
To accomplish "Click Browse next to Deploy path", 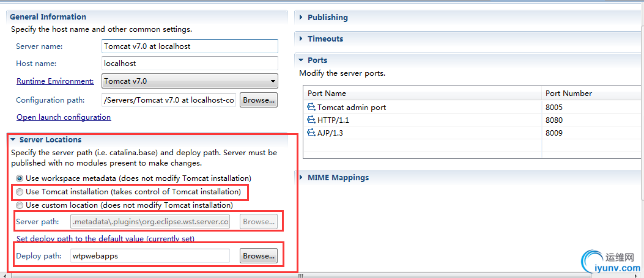I will 258,256.
